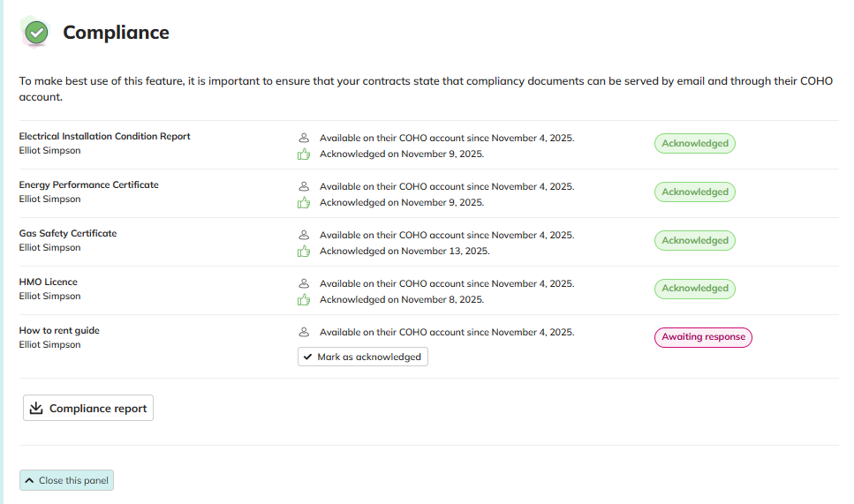Viewport: 854px width, 504px height.
Task: Click person icon in Gas Safety Certificate row
Action: [x=305, y=236]
